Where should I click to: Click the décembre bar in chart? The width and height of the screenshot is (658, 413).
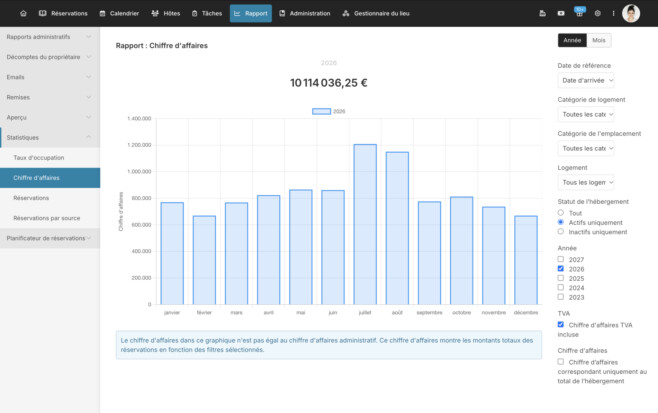[x=526, y=260]
